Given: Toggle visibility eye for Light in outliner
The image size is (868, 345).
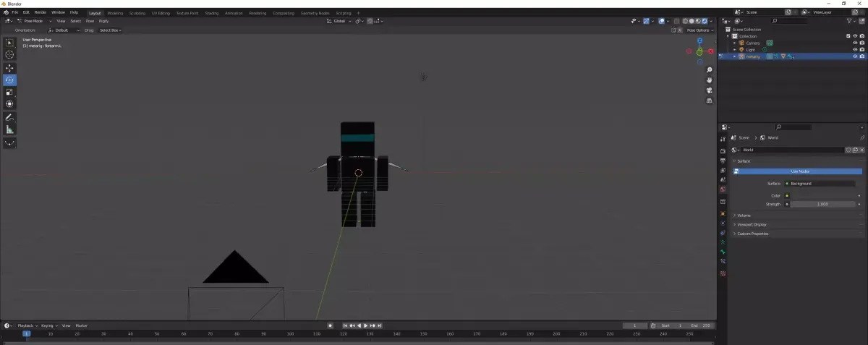Looking at the screenshot, I should (x=855, y=49).
